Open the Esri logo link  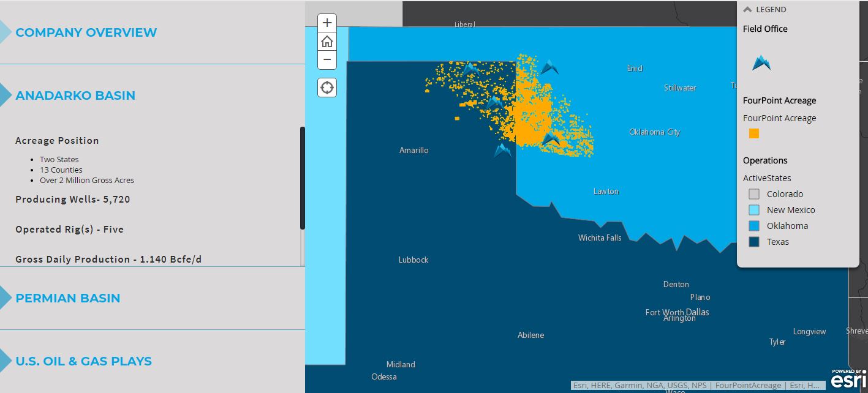click(848, 379)
